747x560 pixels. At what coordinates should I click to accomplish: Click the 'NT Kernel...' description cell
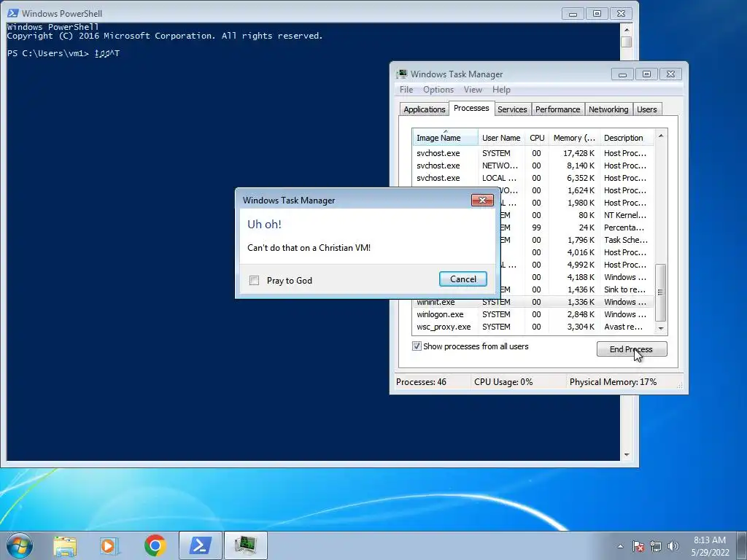click(x=625, y=215)
